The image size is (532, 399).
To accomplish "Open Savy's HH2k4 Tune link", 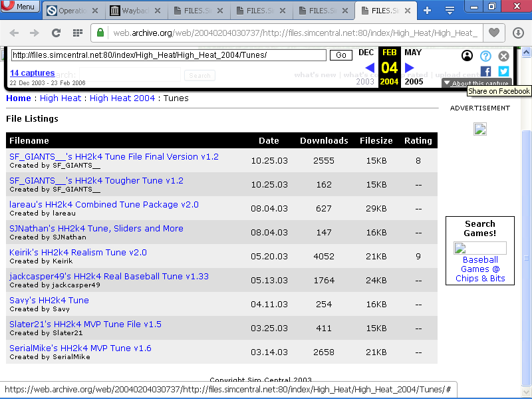I will click(x=49, y=301).
